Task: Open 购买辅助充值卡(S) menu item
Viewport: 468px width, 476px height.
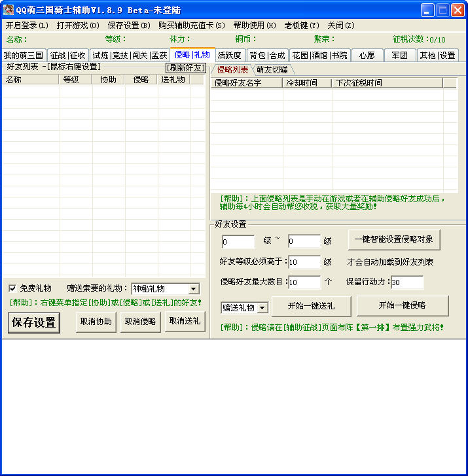Action: pos(191,25)
